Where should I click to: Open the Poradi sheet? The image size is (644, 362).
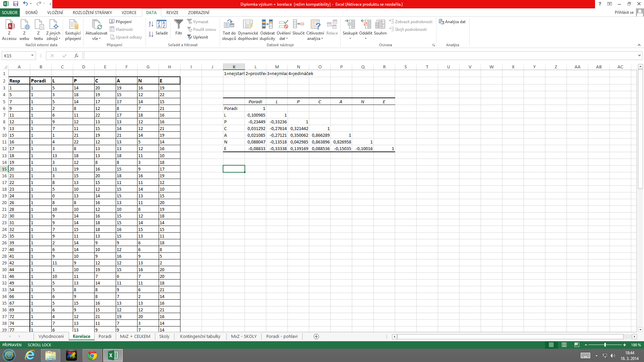click(105, 337)
